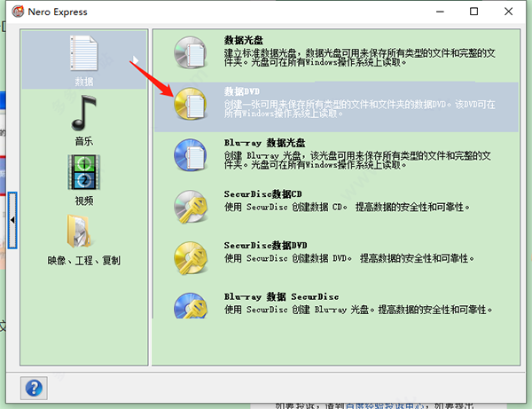
Task: Select the 数据光盘 title text
Action: point(243,40)
